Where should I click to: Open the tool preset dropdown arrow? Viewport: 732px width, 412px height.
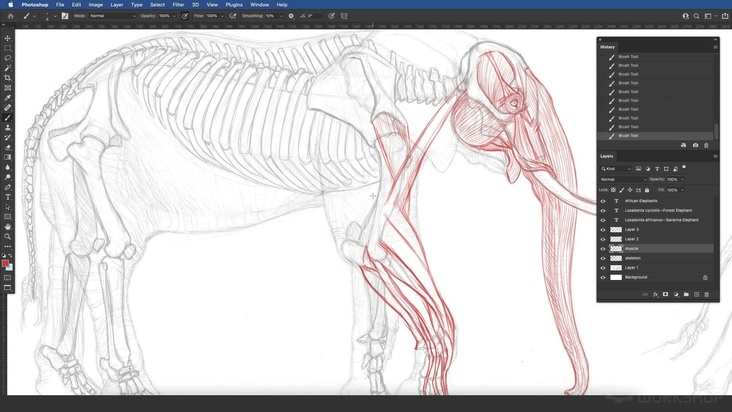pyautogui.click(x=35, y=16)
